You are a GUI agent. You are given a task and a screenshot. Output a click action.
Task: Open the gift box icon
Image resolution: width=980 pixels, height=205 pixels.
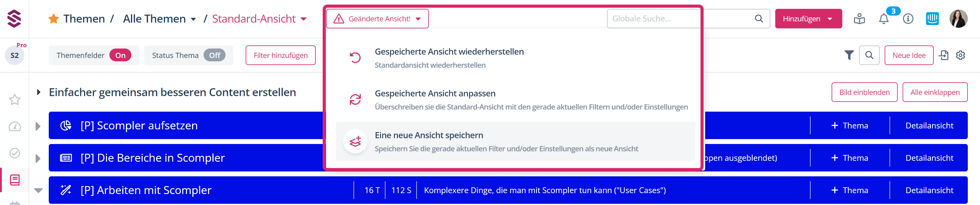coord(859,19)
